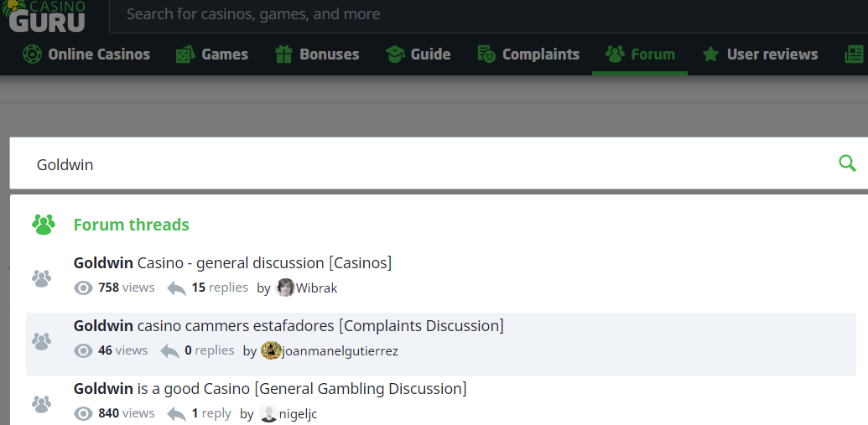Visit user nigeljc's profile
Screen dimensions: 868x425
point(298,413)
